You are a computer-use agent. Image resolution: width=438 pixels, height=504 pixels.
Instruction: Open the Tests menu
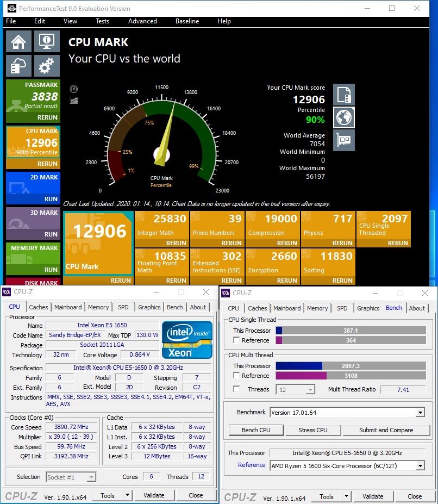tap(103, 21)
